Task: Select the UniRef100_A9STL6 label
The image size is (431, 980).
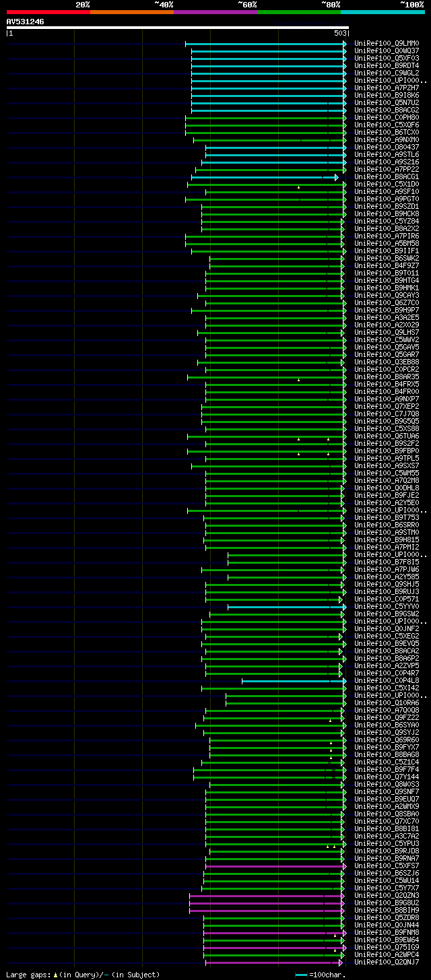Action: pyautogui.click(x=387, y=154)
